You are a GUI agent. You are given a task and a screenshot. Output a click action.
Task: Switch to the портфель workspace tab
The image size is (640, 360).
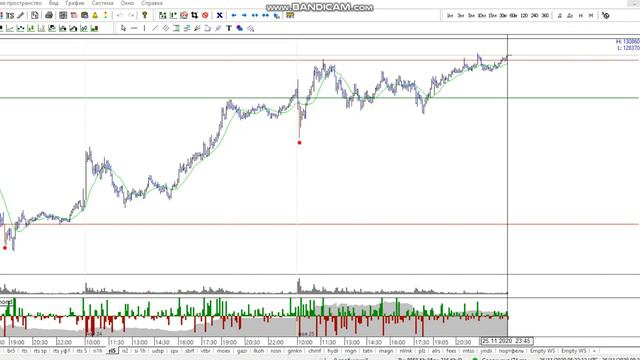(x=511, y=351)
